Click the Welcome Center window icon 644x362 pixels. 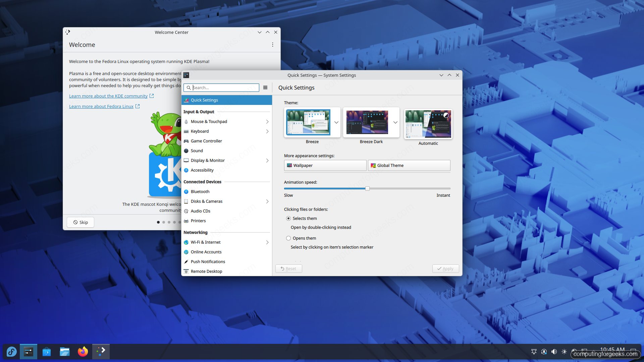(x=68, y=32)
